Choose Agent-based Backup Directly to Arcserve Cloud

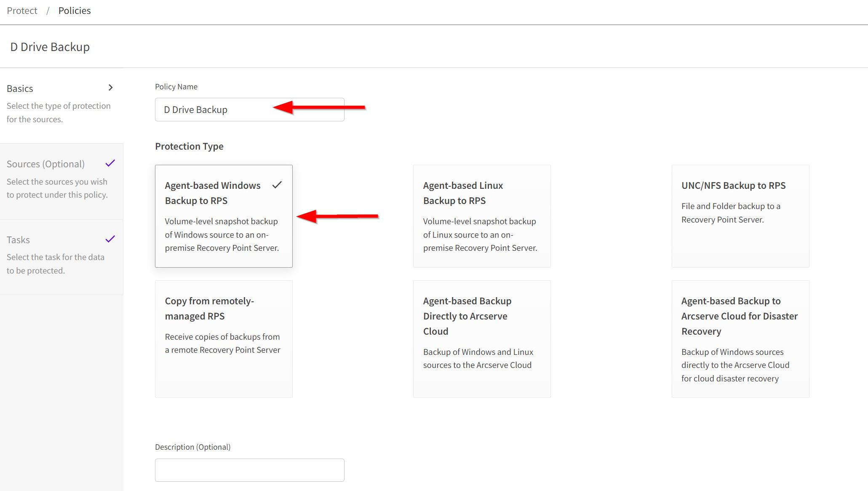point(482,339)
